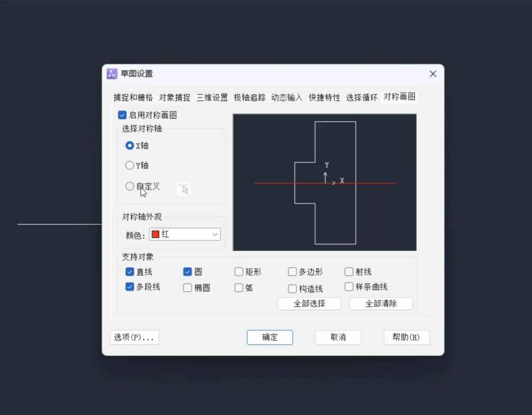Open the 对象捕捉 tab
The image size is (532, 415).
174,97
